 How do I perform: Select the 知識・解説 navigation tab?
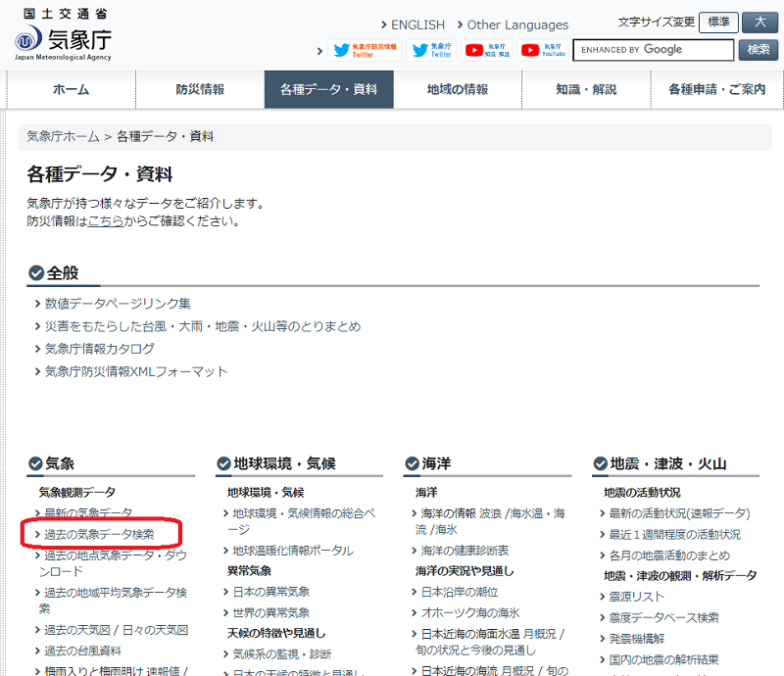[x=586, y=89]
